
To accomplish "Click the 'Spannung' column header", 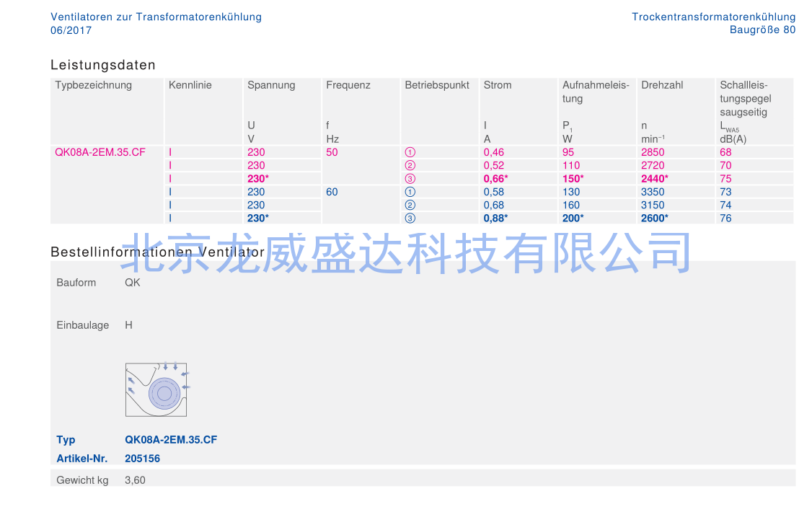I will (x=271, y=85).
